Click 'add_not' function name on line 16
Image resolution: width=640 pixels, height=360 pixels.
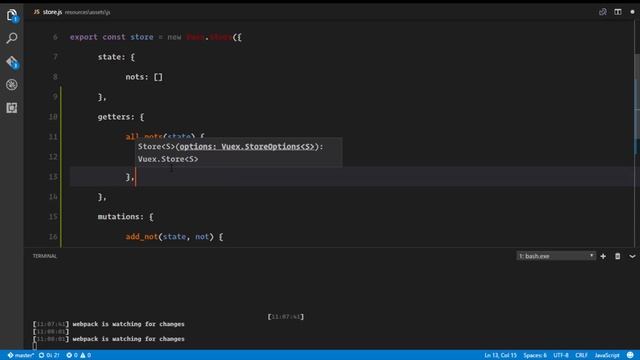142,237
